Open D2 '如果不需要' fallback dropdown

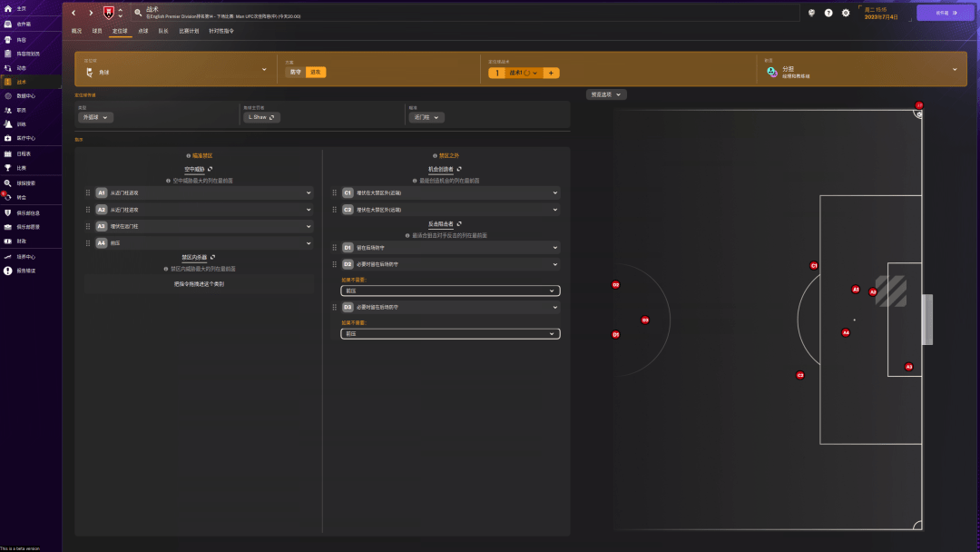pos(450,291)
